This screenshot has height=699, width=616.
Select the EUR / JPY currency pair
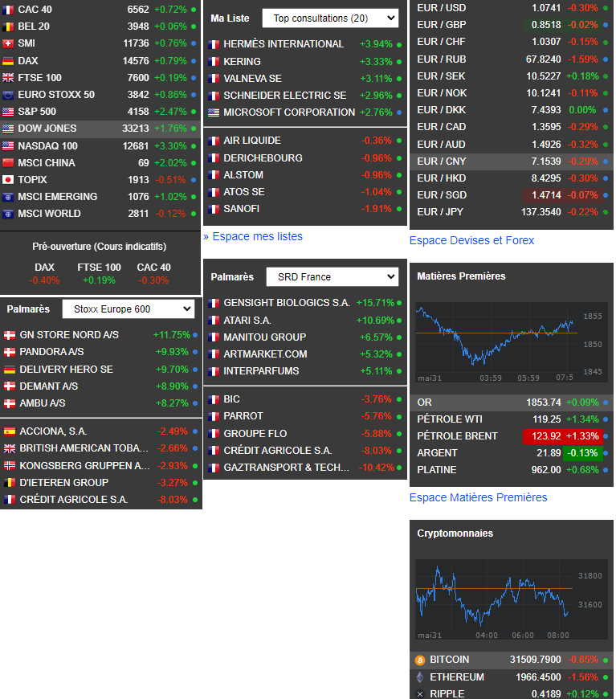512,212
